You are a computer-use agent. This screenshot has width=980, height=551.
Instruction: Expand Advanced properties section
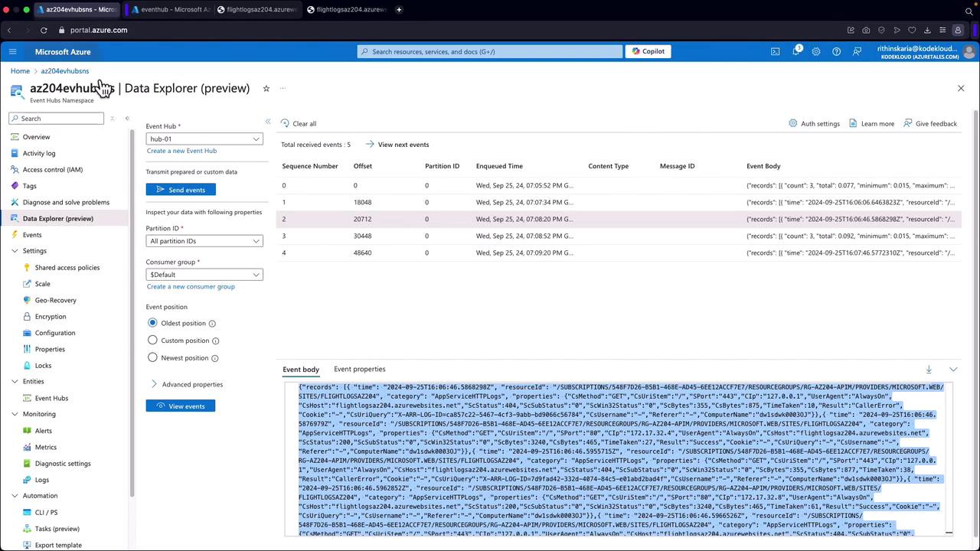coord(188,384)
